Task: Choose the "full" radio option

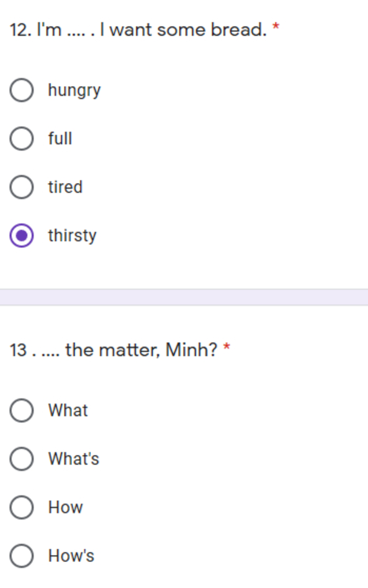Action: 22,138
